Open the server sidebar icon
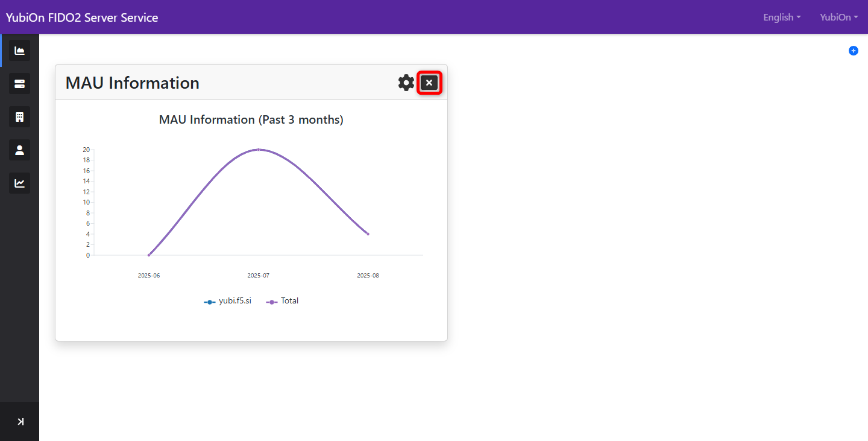 pos(19,83)
